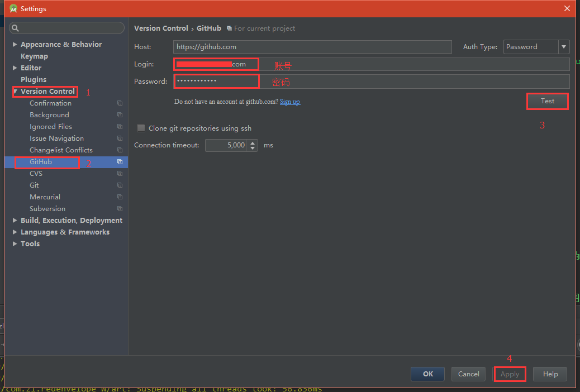580x392 pixels.
Task: Expand the Editor section
Action: [15, 68]
